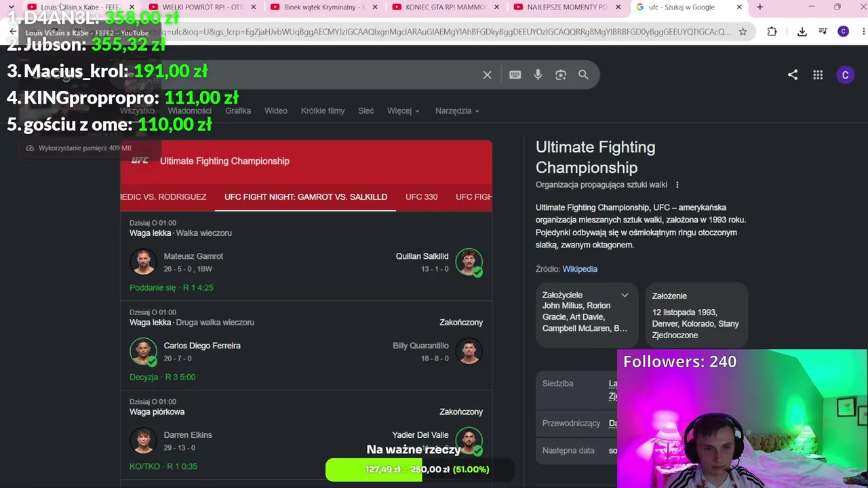Open the Narzędzia tools dropdown
This screenshot has width=868, height=488.
pyautogui.click(x=457, y=110)
